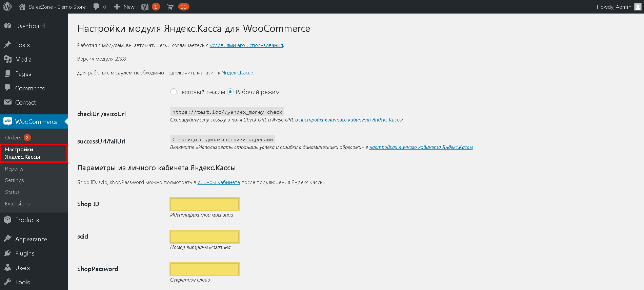The width and height of the screenshot is (644, 290).
Task: Click the WooCommerce woo logo icon
Action: click(x=7, y=121)
